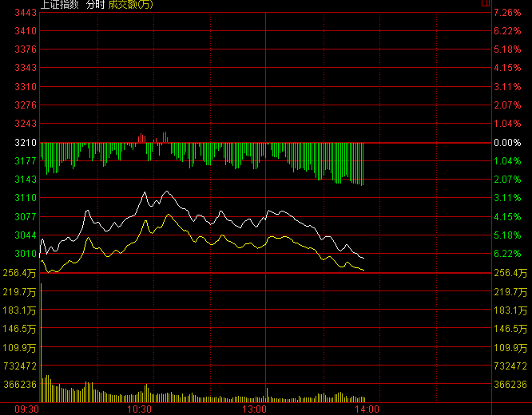Click the 成交额(万) turnover indicator label
The image size is (532, 415).
tap(133, 5)
